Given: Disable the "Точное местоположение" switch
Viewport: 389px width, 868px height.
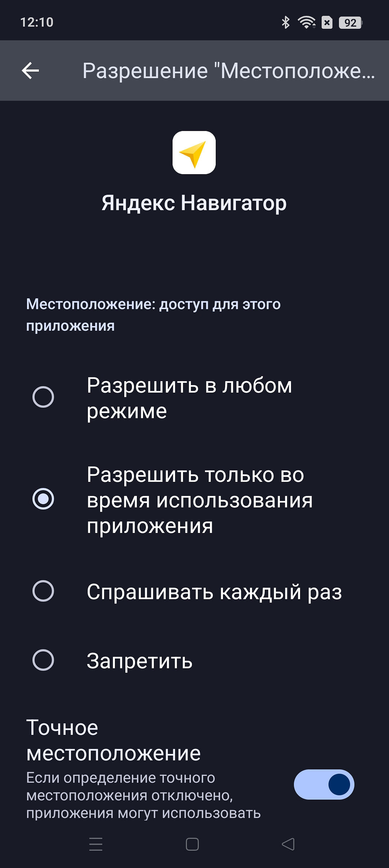Looking at the screenshot, I should click(324, 785).
